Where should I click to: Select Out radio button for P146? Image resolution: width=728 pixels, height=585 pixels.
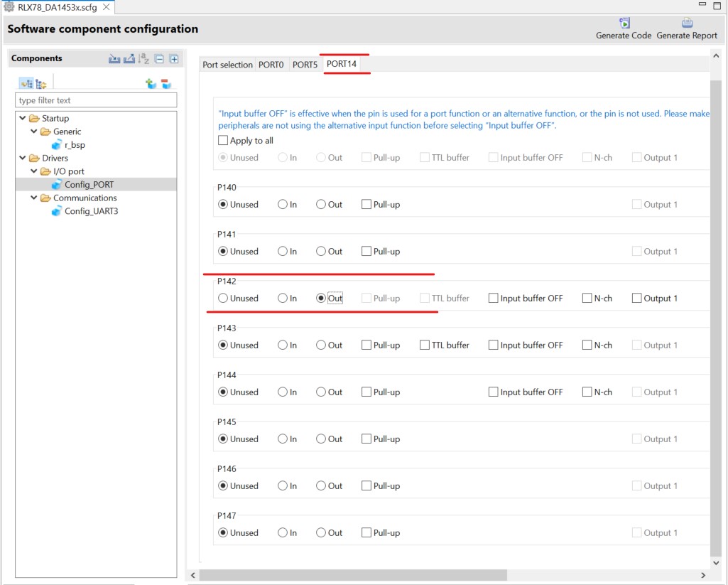pos(321,486)
